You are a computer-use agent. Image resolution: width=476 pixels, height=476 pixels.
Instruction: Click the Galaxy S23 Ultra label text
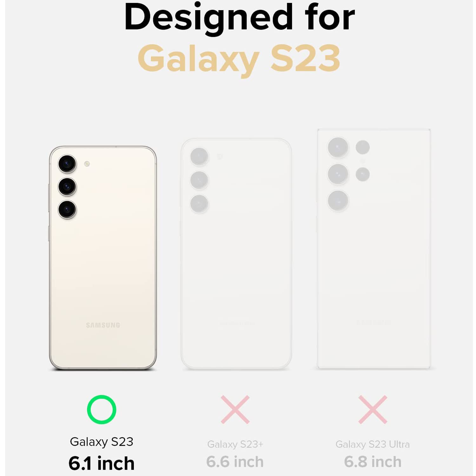click(373, 444)
